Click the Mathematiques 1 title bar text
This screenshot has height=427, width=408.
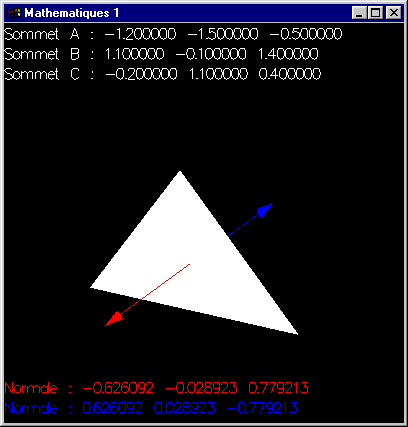tap(72, 13)
